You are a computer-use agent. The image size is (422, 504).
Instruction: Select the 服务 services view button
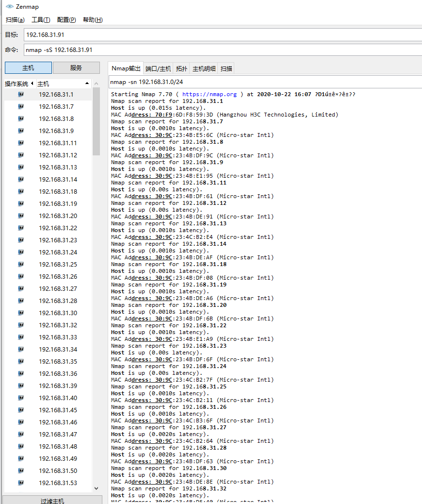point(76,68)
